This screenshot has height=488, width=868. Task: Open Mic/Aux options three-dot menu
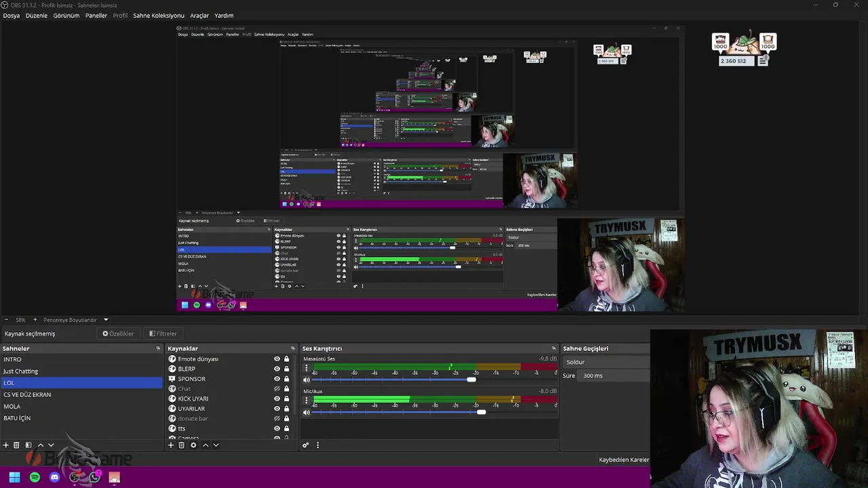pyautogui.click(x=306, y=401)
